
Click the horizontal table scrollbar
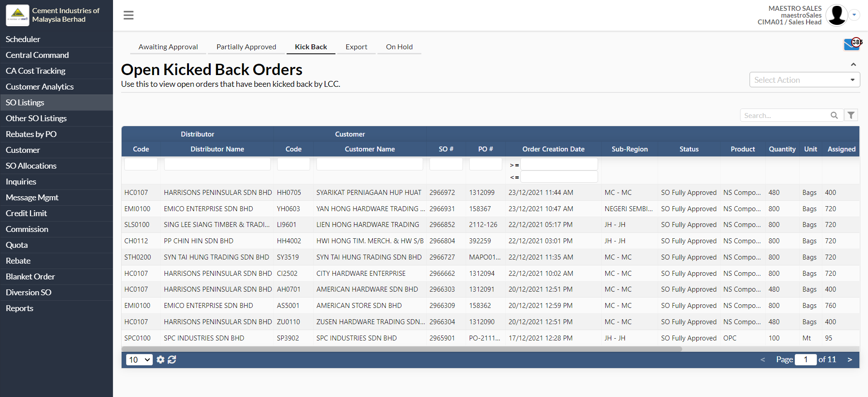[x=401, y=349]
